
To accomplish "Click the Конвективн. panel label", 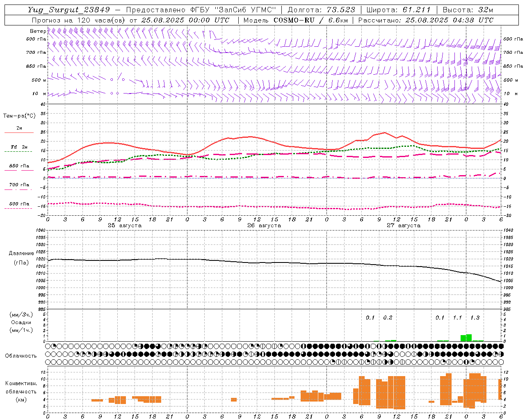I will coord(21,383).
